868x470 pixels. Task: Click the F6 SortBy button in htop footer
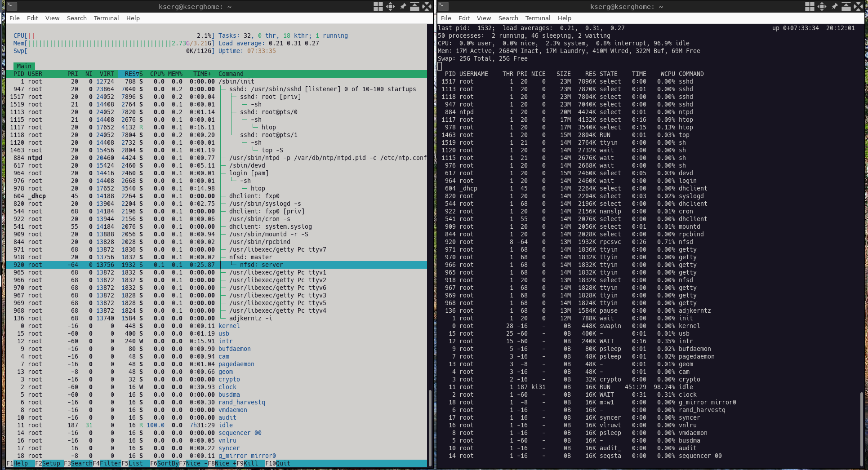point(165,463)
